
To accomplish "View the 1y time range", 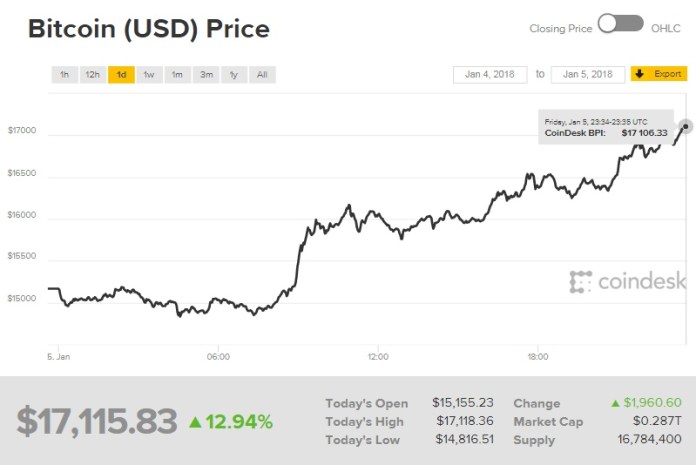I will pyautogui.click(x=234, y=75).
